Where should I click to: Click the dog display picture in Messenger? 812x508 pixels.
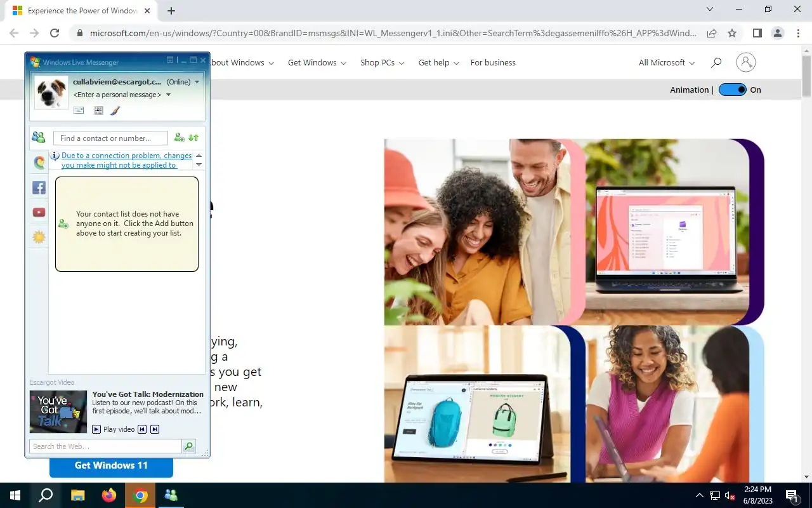51,93
